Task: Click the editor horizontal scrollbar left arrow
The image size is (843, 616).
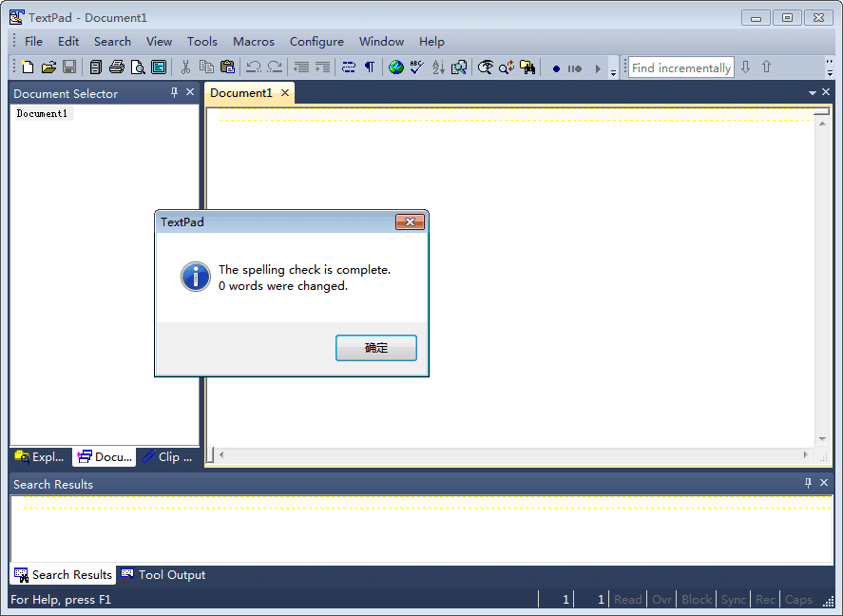Action: click(221, 454)
